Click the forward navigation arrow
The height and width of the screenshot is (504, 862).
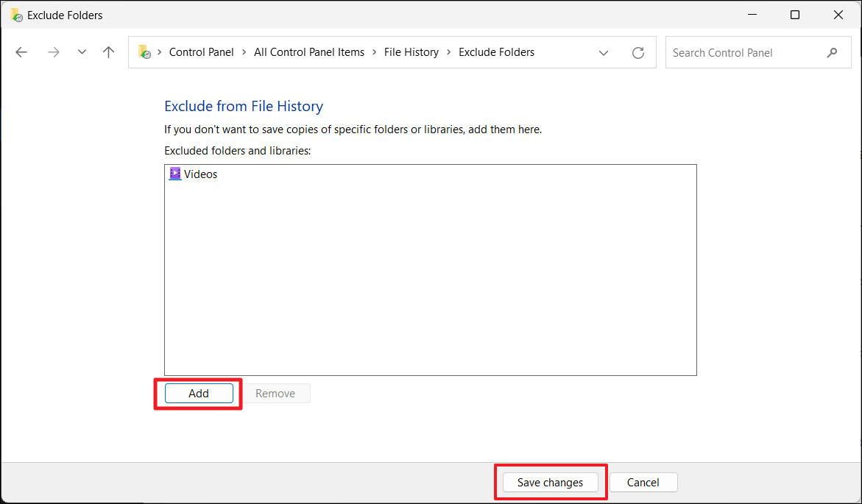coord(53,52)
